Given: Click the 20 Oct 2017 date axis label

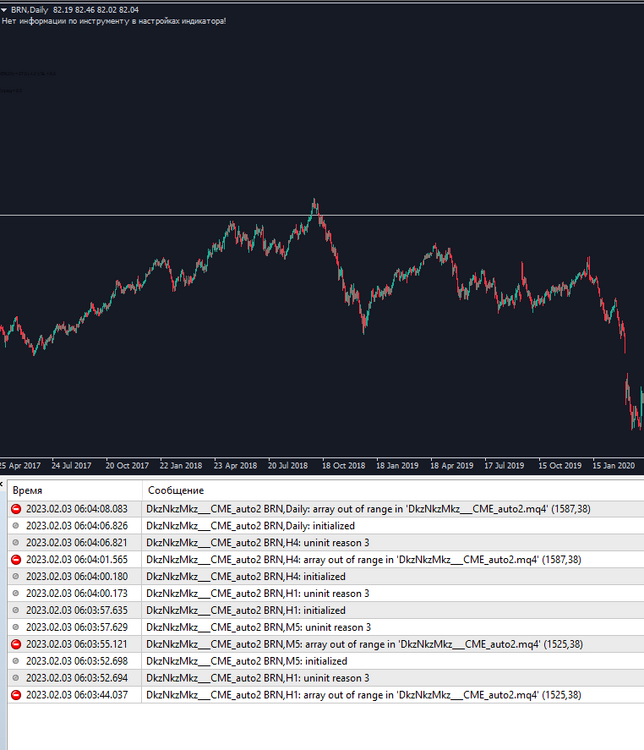Looking at the screenshot, I should [127, 465].
